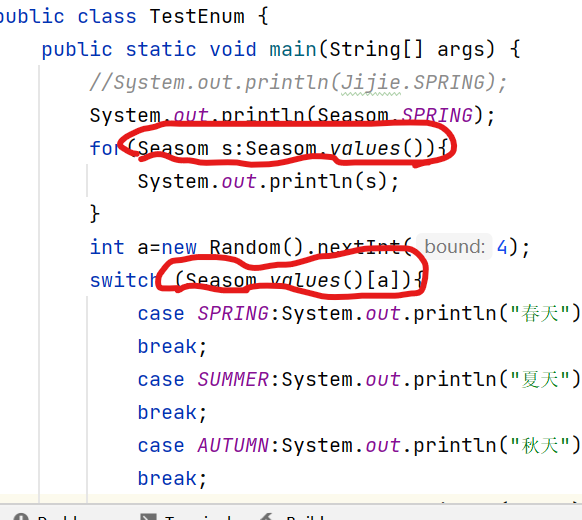Click Random in the int a declaration
582x520 pixels.
245,247
